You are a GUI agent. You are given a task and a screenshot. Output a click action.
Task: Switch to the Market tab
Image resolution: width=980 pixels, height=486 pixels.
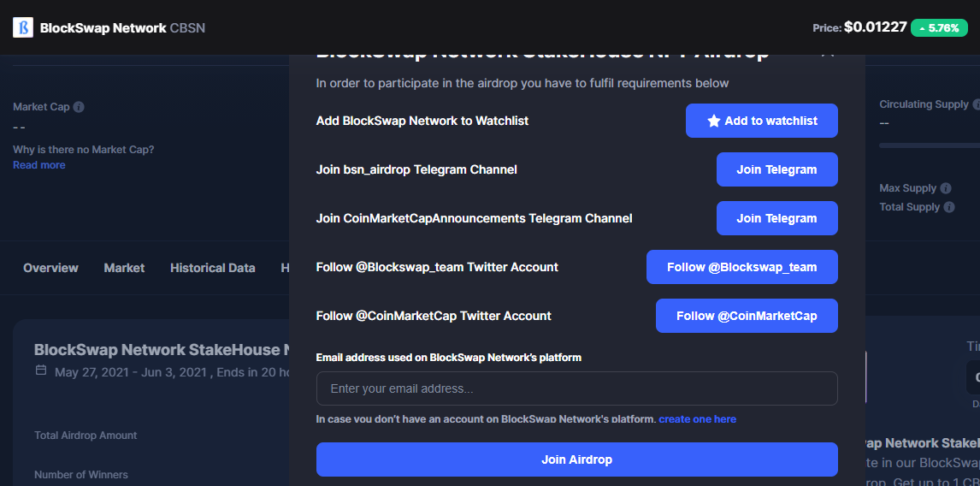point(124,268)
